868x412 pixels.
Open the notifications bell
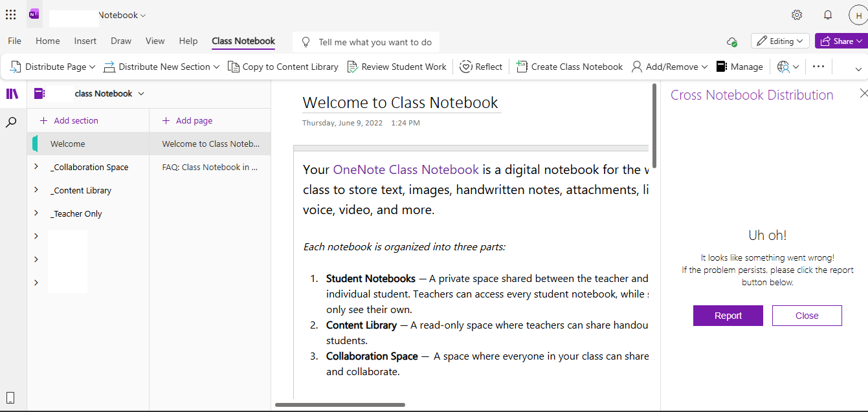click(828, 15)
